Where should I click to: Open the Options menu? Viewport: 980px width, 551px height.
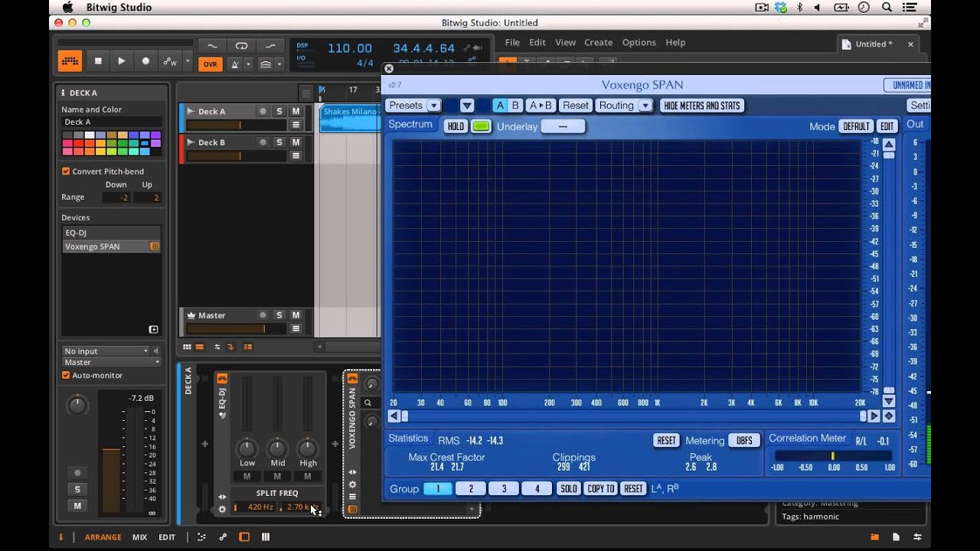[639, 43]
